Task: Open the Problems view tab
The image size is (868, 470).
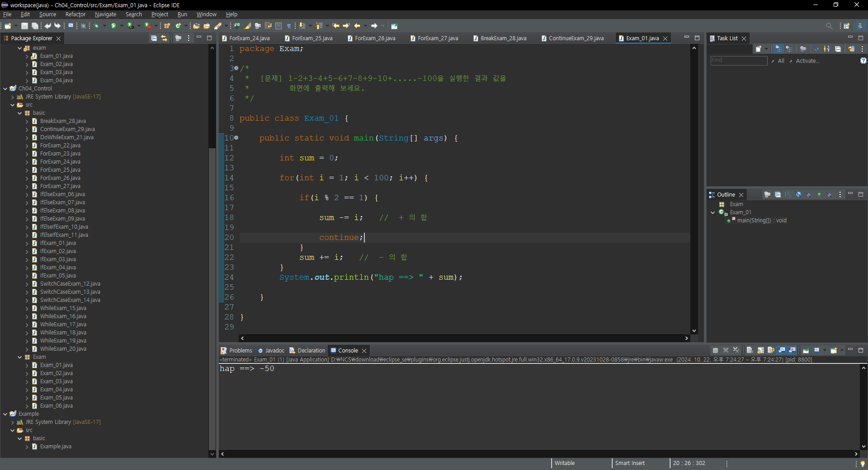Action: (x=236, y=351)
